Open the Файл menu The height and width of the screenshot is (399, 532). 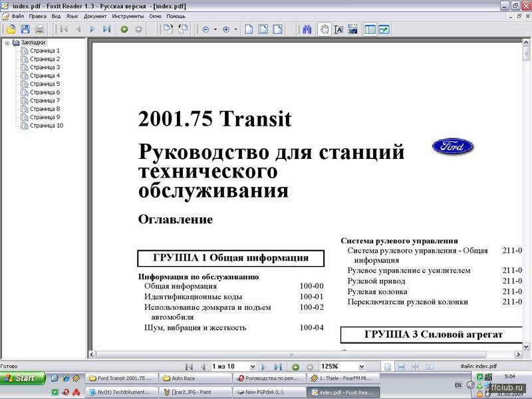[x=18, y=16]
